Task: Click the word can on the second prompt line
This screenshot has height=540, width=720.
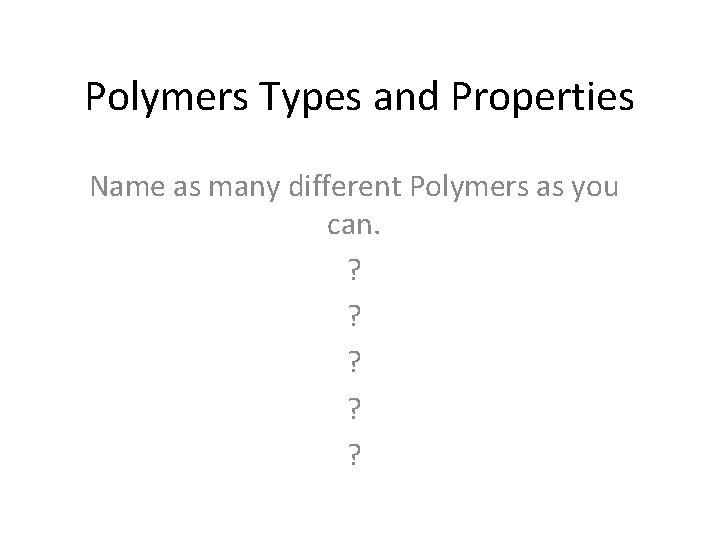Action: pyautogui.click(x=350, y=226)
